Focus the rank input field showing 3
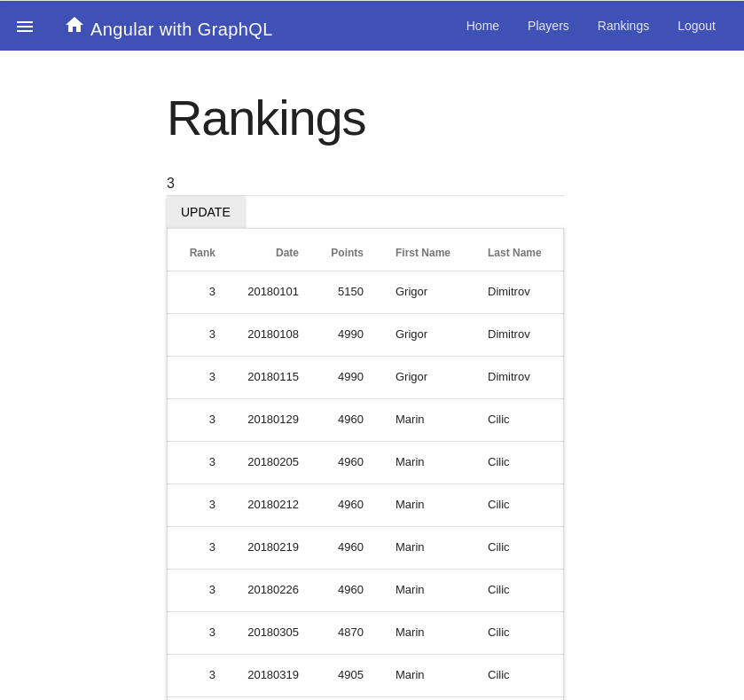 click(x=364, y=184)
